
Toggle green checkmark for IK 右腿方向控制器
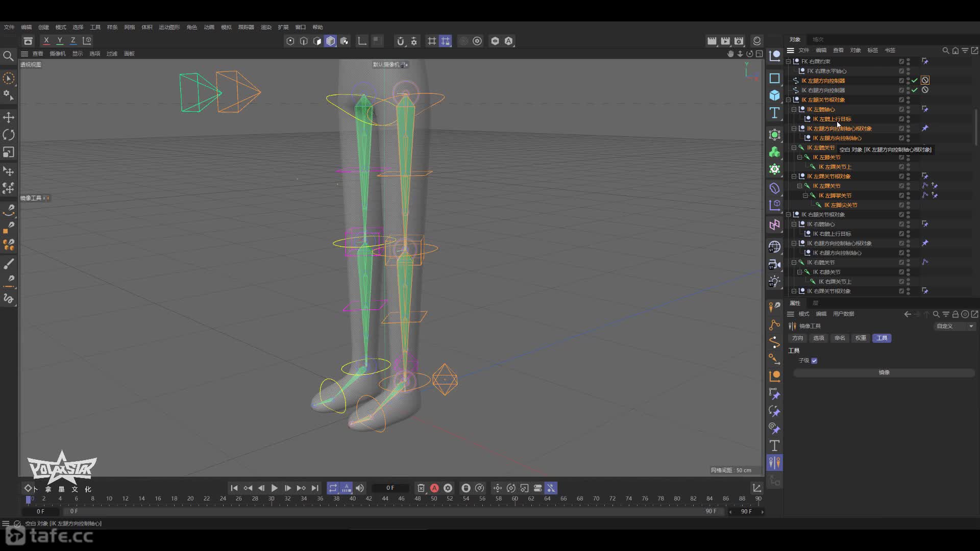(915, 90)
